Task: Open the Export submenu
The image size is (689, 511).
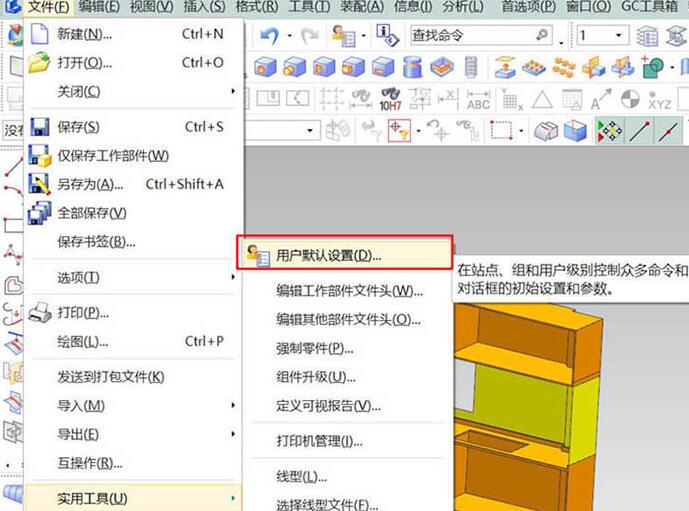Action: click(233, 434)
